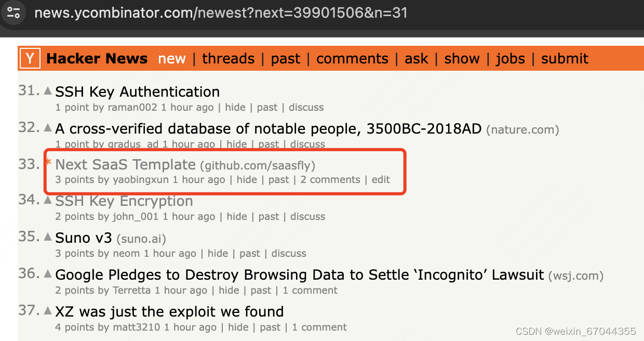The height and width of the screenshot is (341, 644).
Task: Discuss the SSH Key Encryption post
Action: (307, 216)
